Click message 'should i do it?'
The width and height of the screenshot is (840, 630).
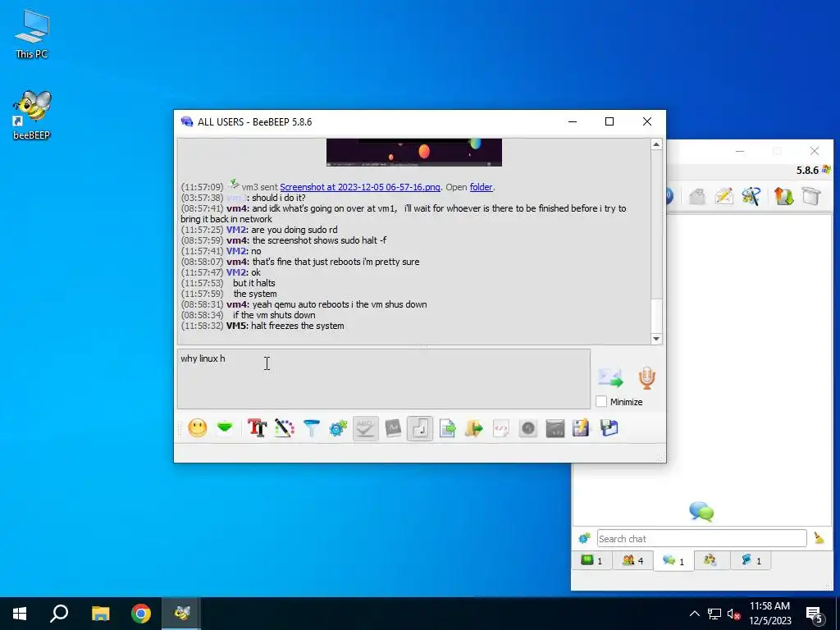coord(279,198)
